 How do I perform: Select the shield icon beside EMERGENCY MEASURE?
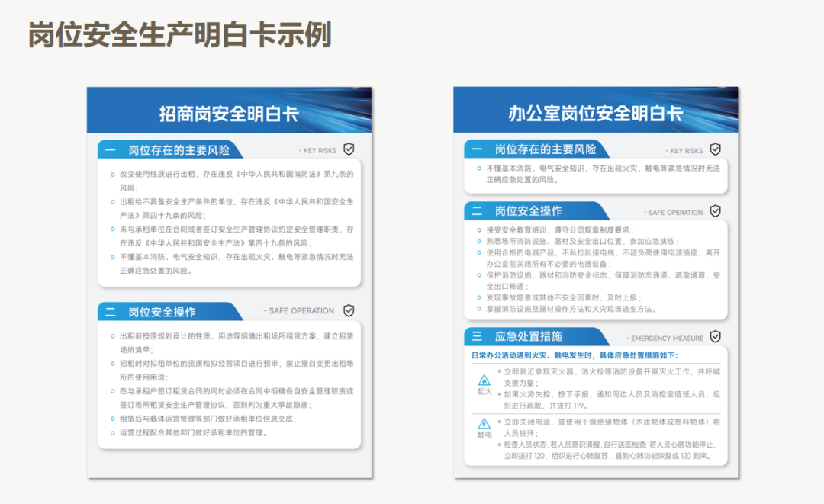pyautogui.click(x=715, y=338)
